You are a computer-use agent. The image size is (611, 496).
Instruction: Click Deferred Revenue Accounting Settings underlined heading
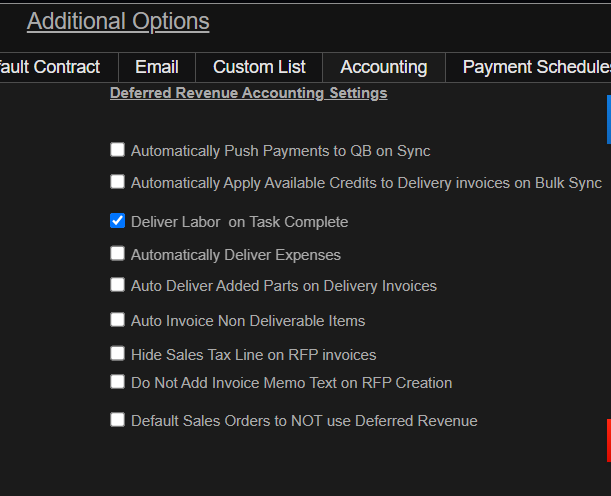(248, 93)
